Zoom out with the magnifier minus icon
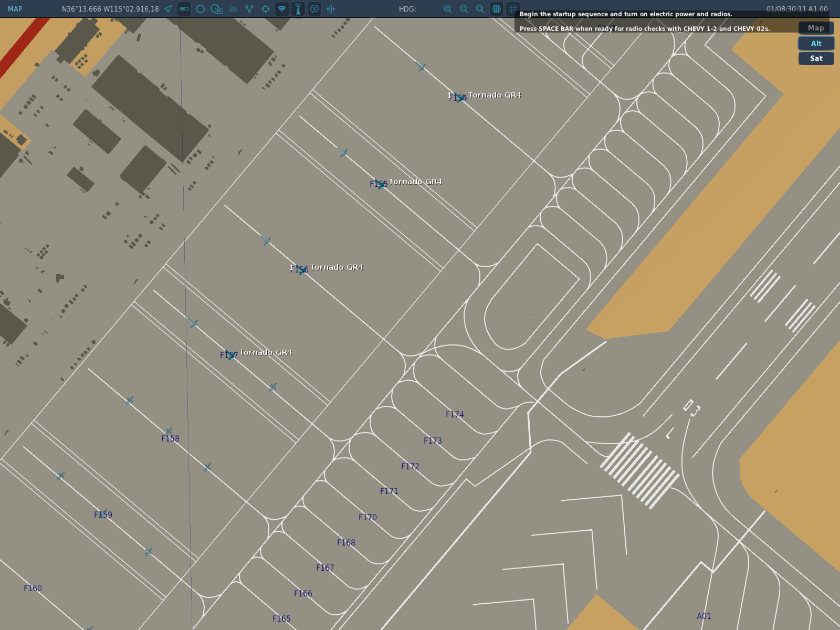Screen dimensions: 840x630 pos(464,9)
